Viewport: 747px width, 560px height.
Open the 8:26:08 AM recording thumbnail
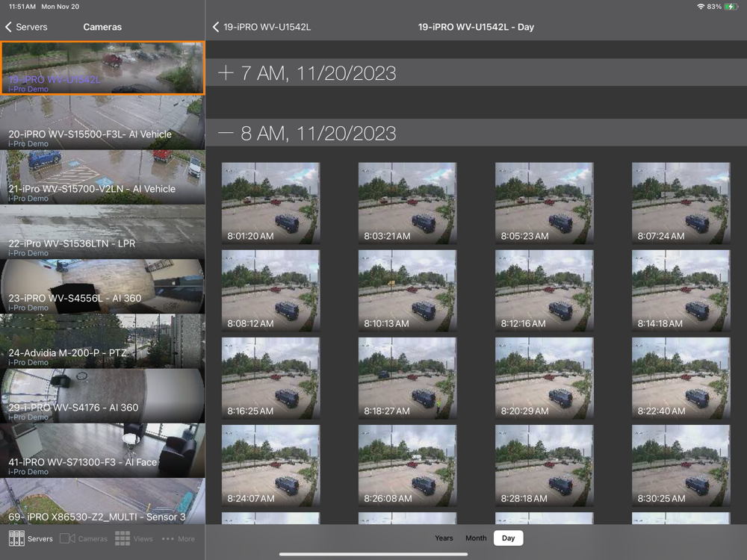407,466
